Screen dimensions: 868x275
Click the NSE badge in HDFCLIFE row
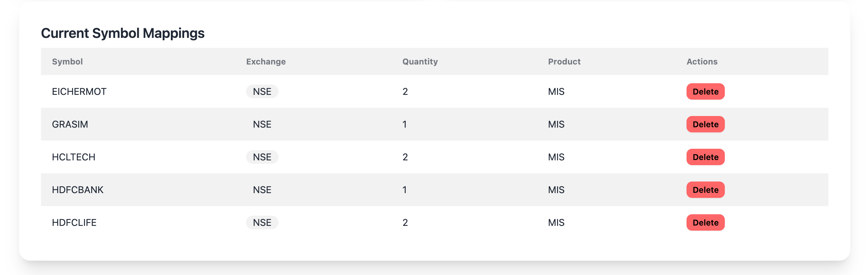[x=262, y=222]
